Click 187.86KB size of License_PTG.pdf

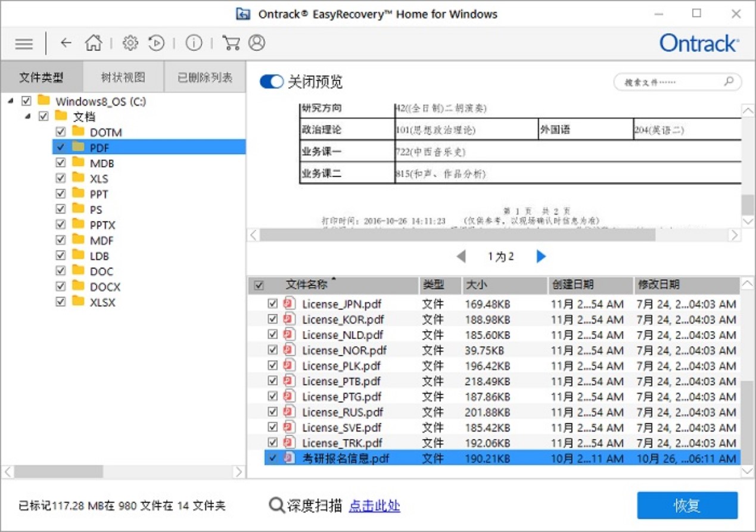(487, 397)
